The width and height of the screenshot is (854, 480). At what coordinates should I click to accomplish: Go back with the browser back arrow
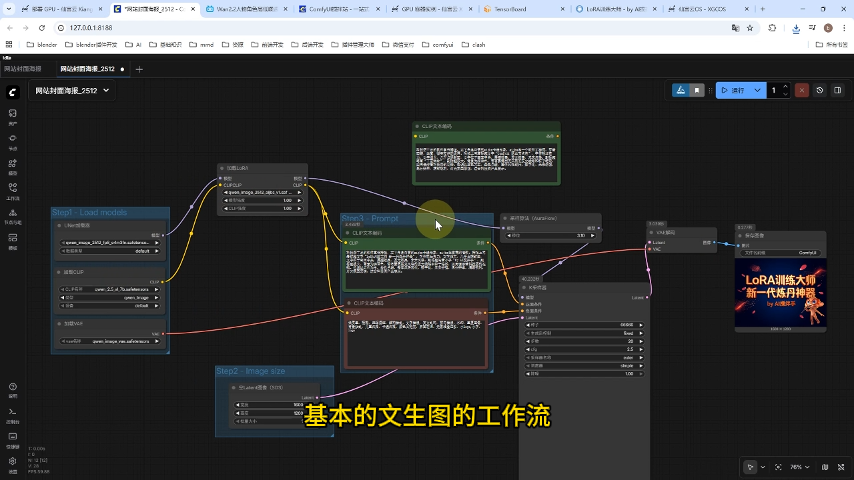(10, 28)
